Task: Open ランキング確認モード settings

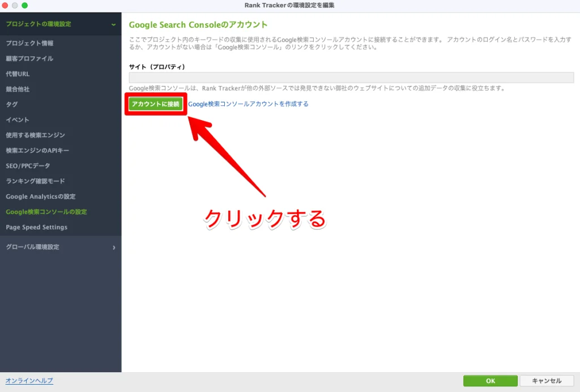Action: [x=36, y=181]
